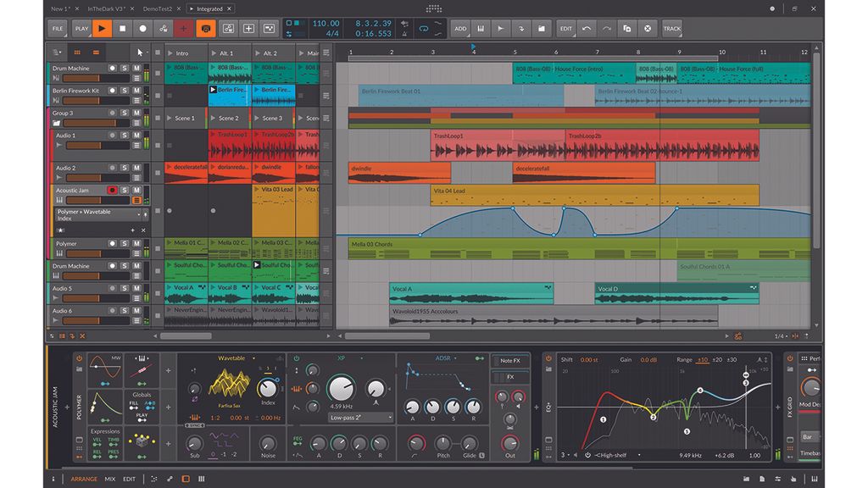Solo the Audio 1 track
Screen dimensions: 868x488
(125, 135)
